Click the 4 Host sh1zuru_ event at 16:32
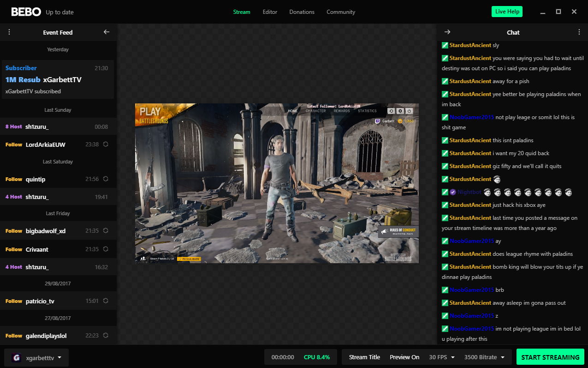 coord(58,267)
